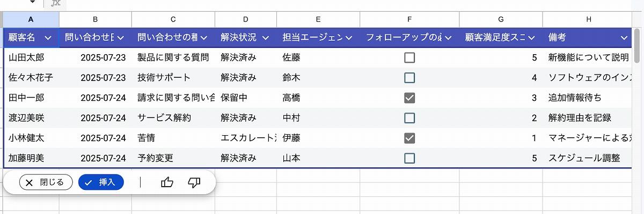Click the thumbs up feedback icon

pyautogui.click(x=167, y=182)
